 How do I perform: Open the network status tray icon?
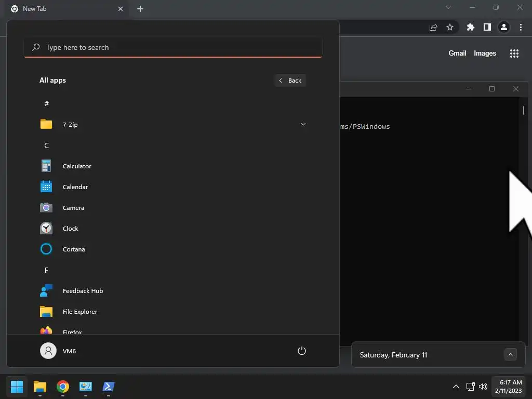pyautogui.click(x=470, y=387)
